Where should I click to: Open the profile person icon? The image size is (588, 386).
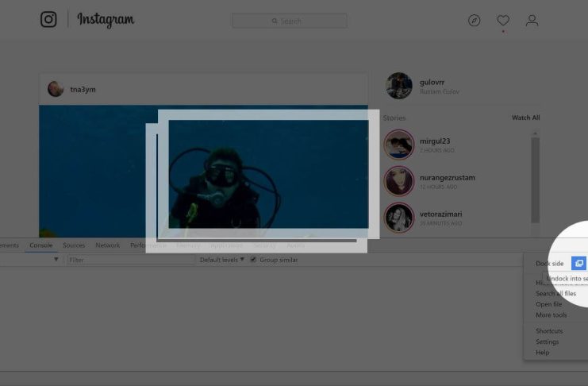(532, 21)
